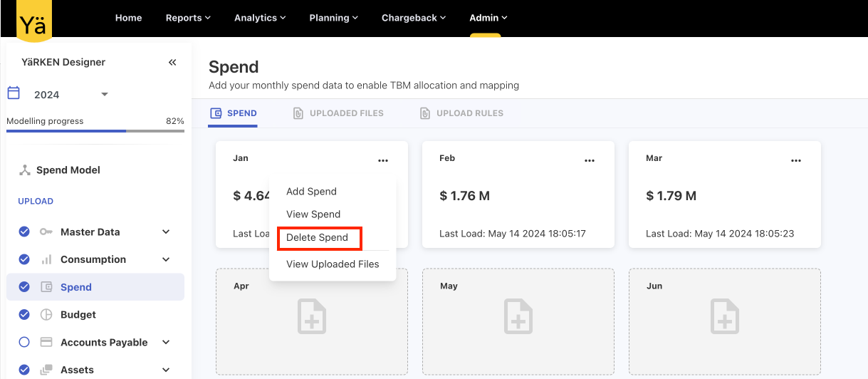The image size is (868, 379).
Task: Click the add file icon in Jun
Action: [725, 316]
